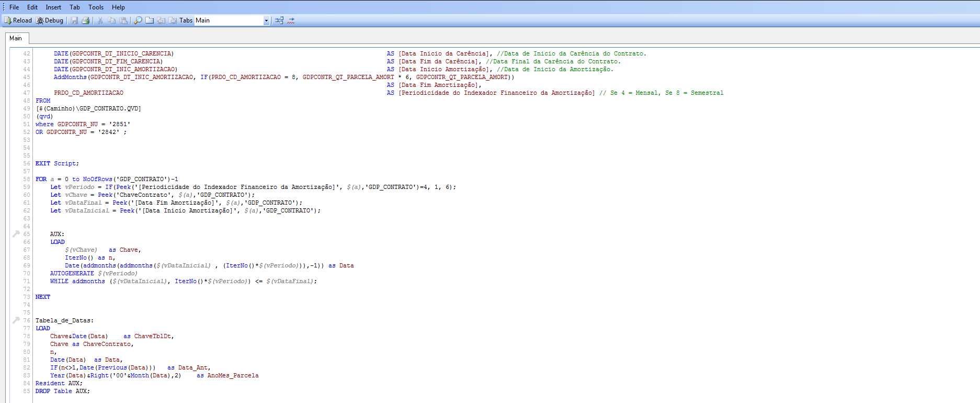This screenshot has width=980, height=403.
Task: Open the Insert menu
Action: point(53,7)
